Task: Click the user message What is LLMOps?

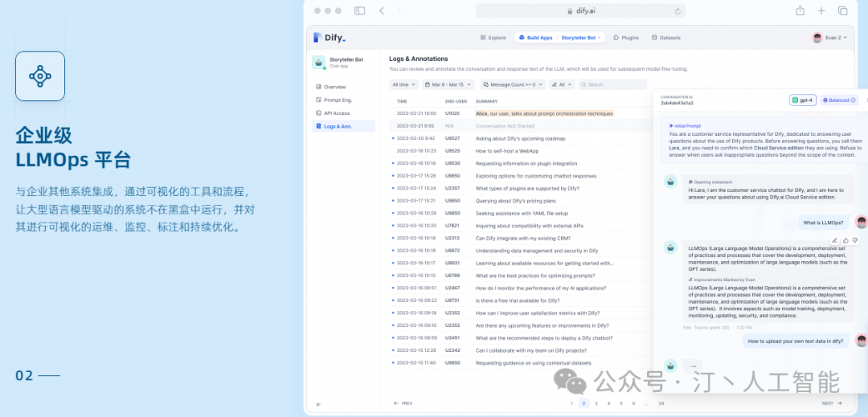Action: (824, 223)
